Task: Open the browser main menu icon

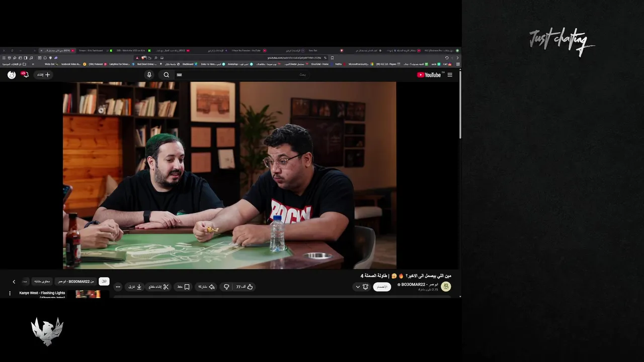Action: click(x=4, y=58)
